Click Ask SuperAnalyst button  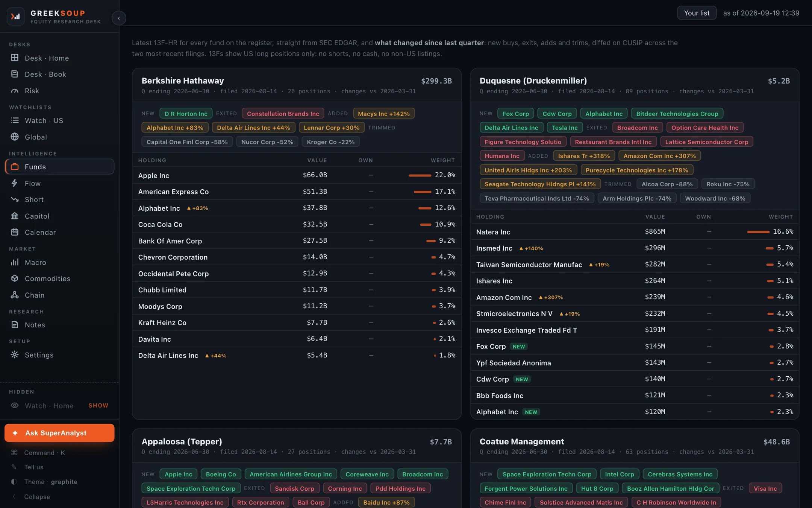point(59,433)
